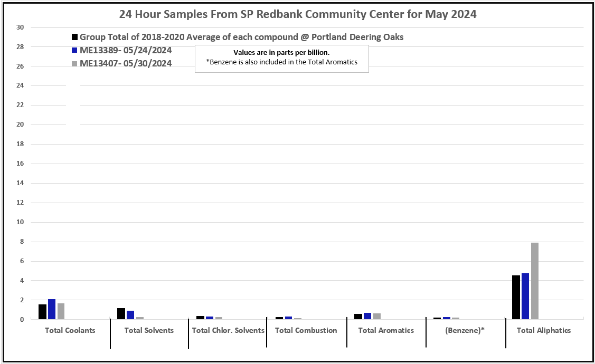
Task: Select the black Total Aliphatics bar
Action: point(516,298)
